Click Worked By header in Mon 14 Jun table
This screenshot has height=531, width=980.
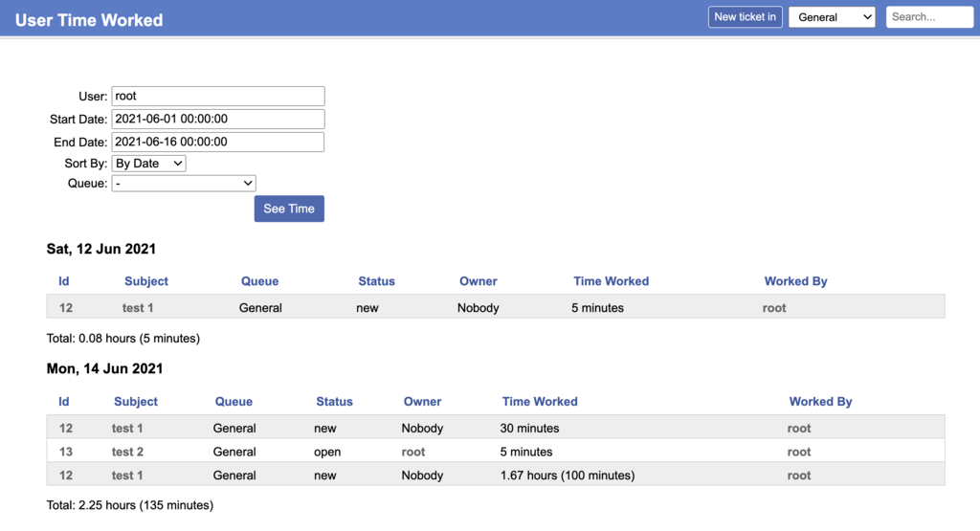[x=820, y=402]
